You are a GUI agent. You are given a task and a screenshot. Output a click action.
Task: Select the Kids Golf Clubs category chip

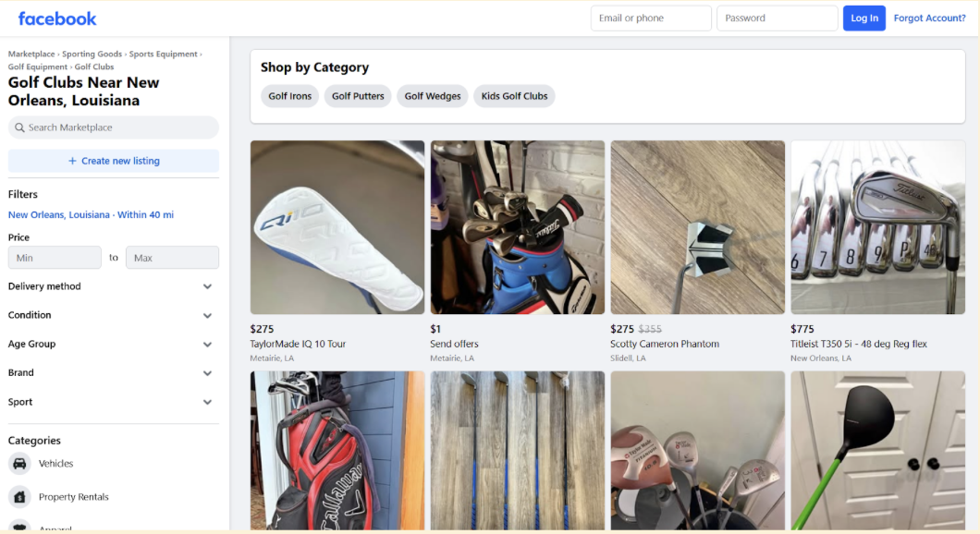point(514,95)
